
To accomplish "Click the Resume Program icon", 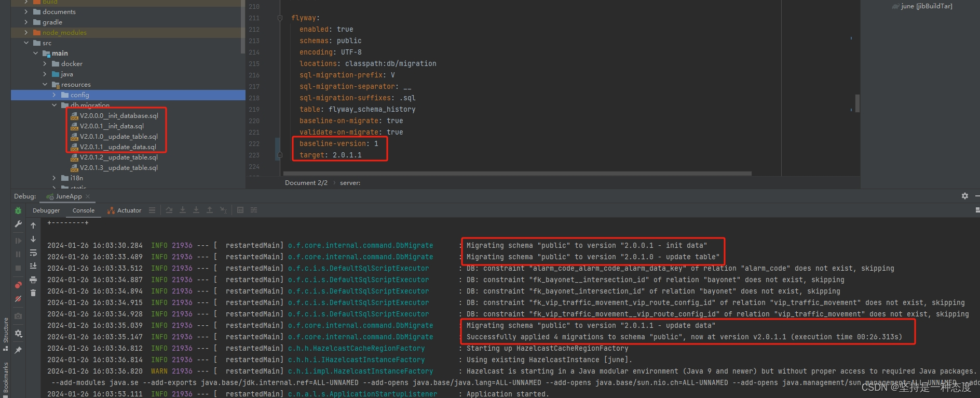I will [x=18, y=241].
